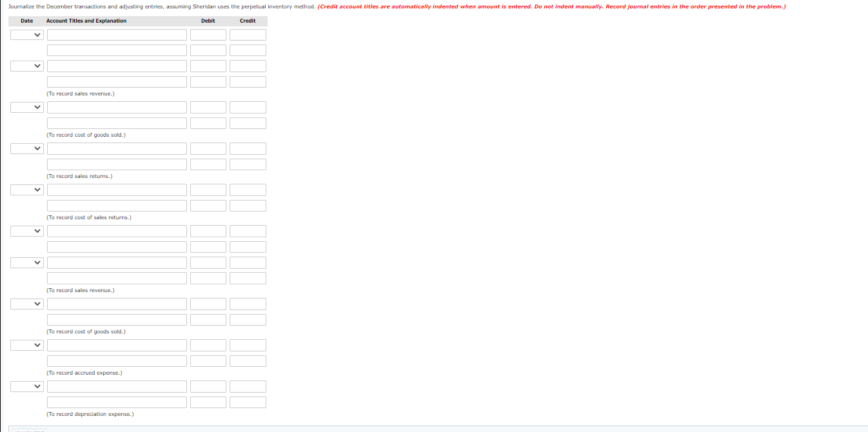Click debit field directly above 'To record sales returns.'
Image resolution: width=868 pixels, height=432 pixels.
[208, 164]
